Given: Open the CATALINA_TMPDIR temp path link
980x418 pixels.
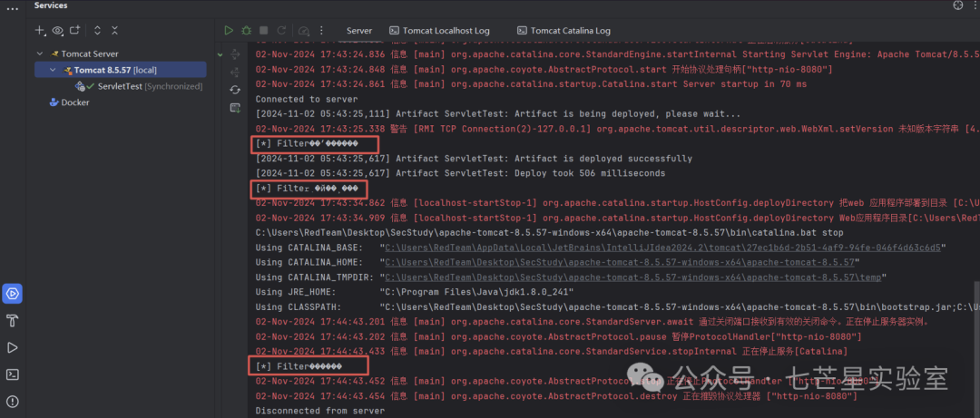Looking at the screenshot, I should tap(632, 277).
